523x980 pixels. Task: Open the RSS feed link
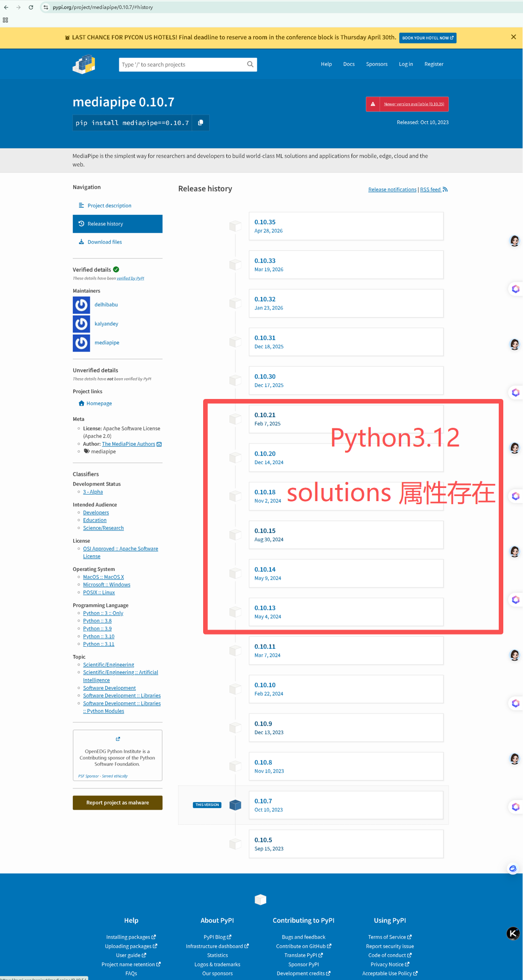tap(434, 190)
